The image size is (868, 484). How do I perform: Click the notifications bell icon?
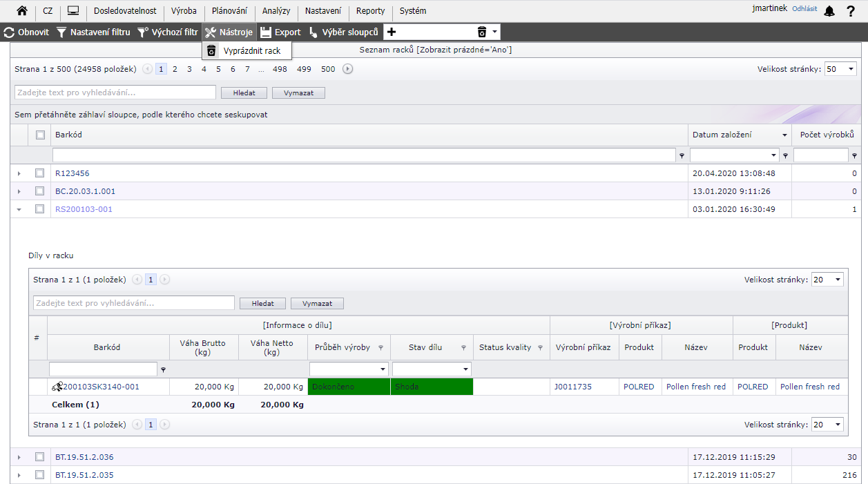pyautogui.click(x=829, y=11)
